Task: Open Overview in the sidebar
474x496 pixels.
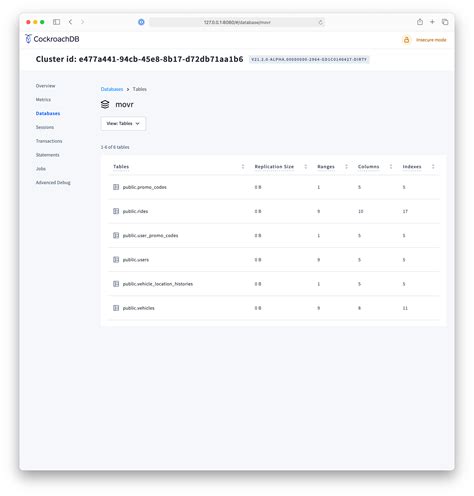Action: click(x=46, y=86)
